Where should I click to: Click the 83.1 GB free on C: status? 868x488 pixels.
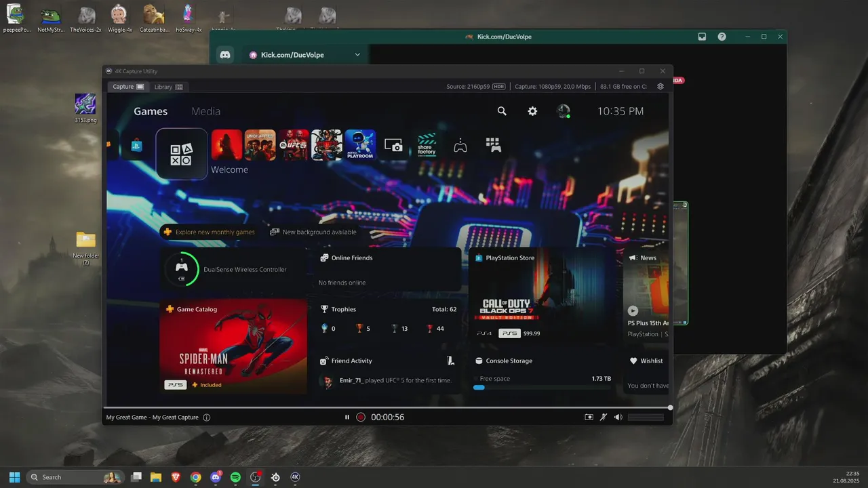[x=624, y=87]
